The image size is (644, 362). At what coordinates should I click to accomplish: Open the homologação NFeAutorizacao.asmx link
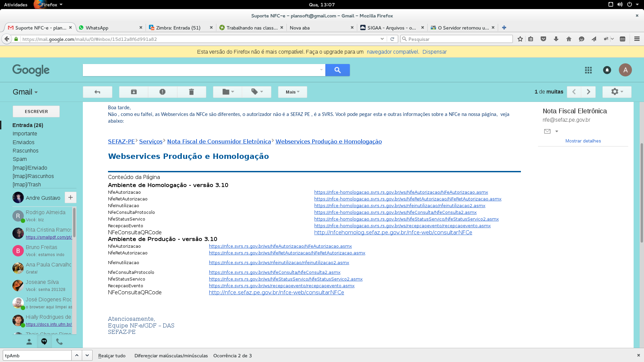point(401,192)
